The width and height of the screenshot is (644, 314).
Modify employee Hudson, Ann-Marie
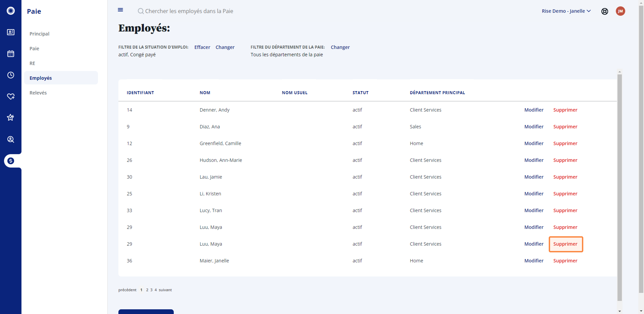(x=534, y=160)
